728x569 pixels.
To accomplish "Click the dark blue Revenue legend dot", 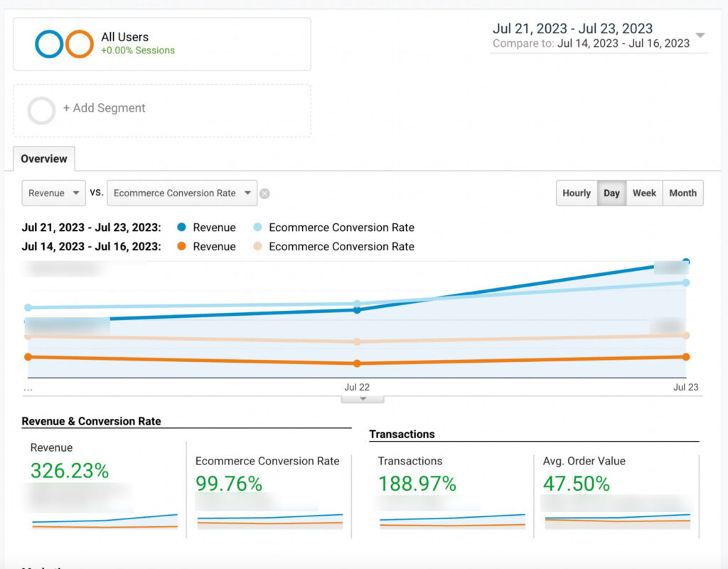I will [x=182, y=228].
